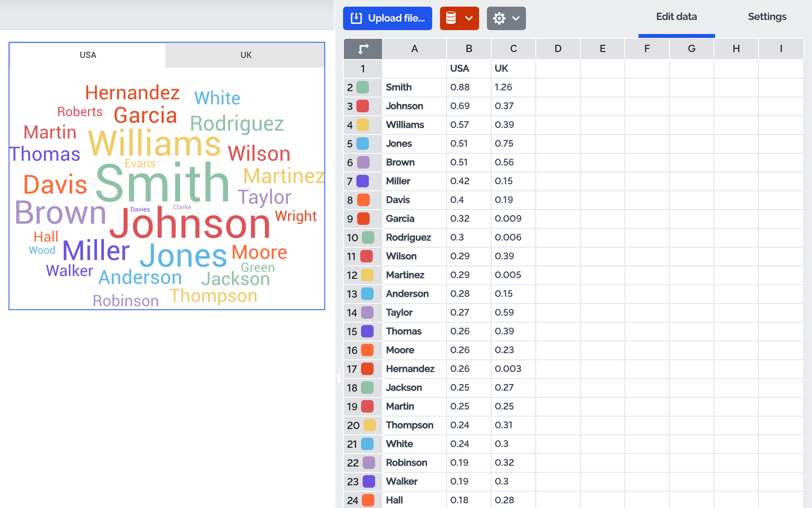Screen dimensions: 812x508
Task: Switch word cloud to UK tab
Action: [x=246, y=55]
